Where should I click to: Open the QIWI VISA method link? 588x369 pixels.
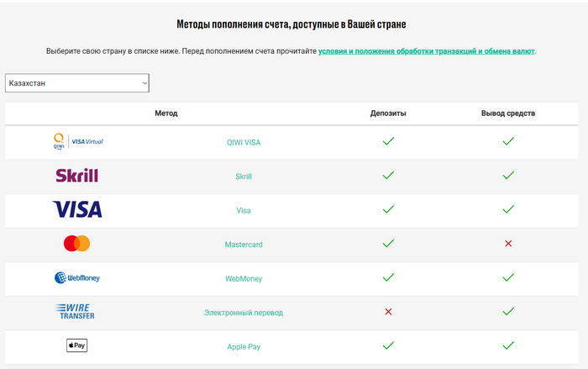244,142
